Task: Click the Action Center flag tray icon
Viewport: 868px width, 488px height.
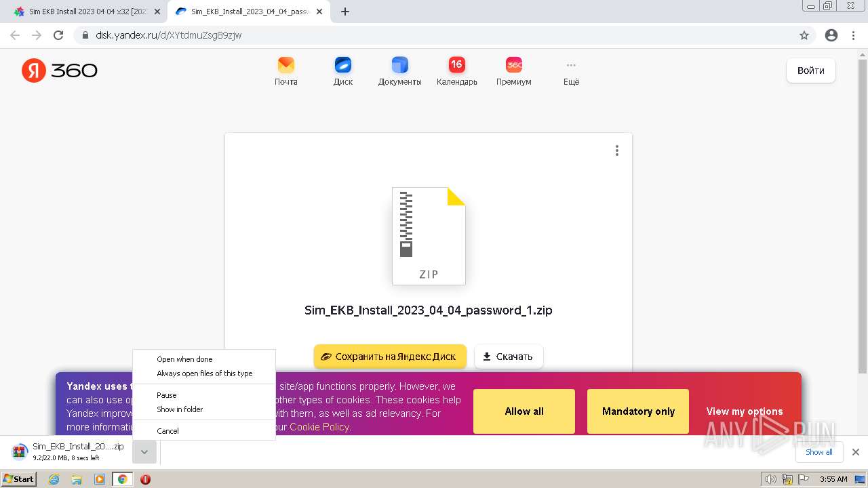Action: 804,479
